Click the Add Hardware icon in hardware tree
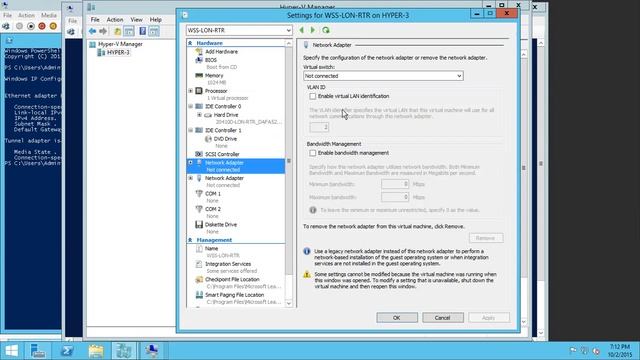The image size is (640, 360). [x=199, y=52]
